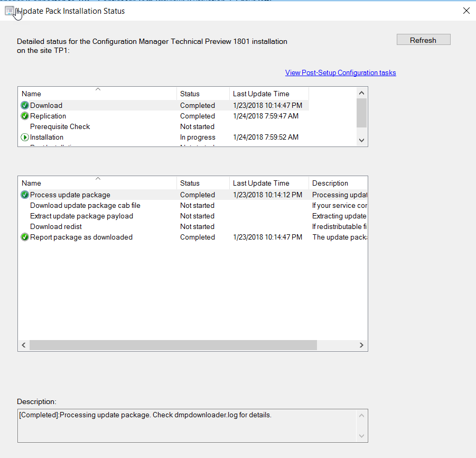Viewport: 476px width, 458px height.
Task: Click inside the Description text box
Action: (188, 426)
